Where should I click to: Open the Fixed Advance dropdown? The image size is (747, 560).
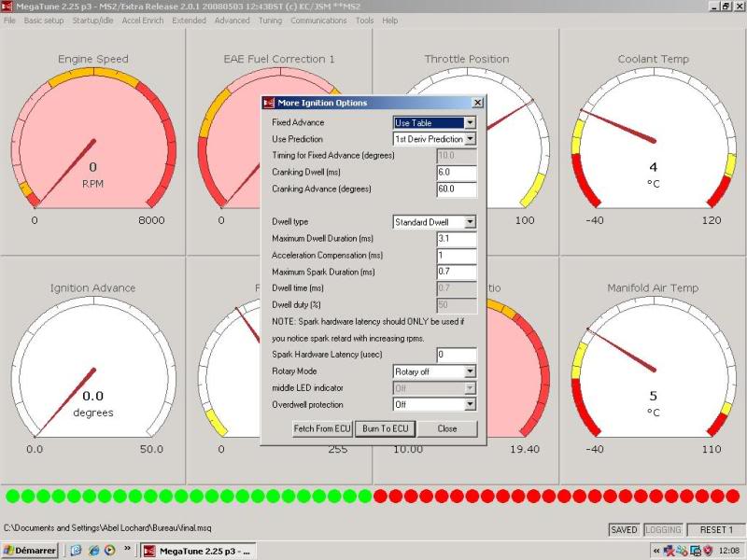[470, 122]
